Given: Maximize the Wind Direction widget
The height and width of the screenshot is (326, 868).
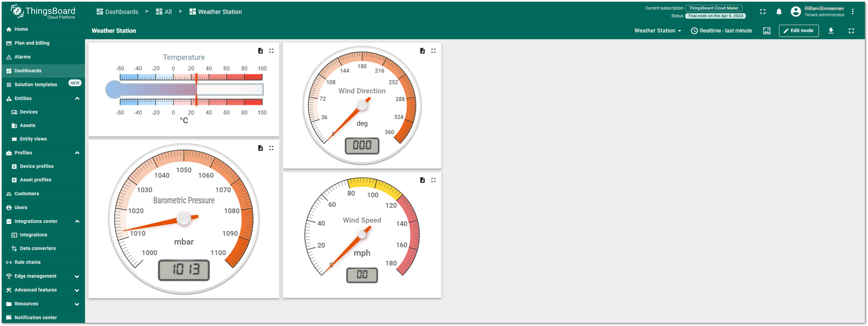Looking at the screenshot, I should [433, 51].
